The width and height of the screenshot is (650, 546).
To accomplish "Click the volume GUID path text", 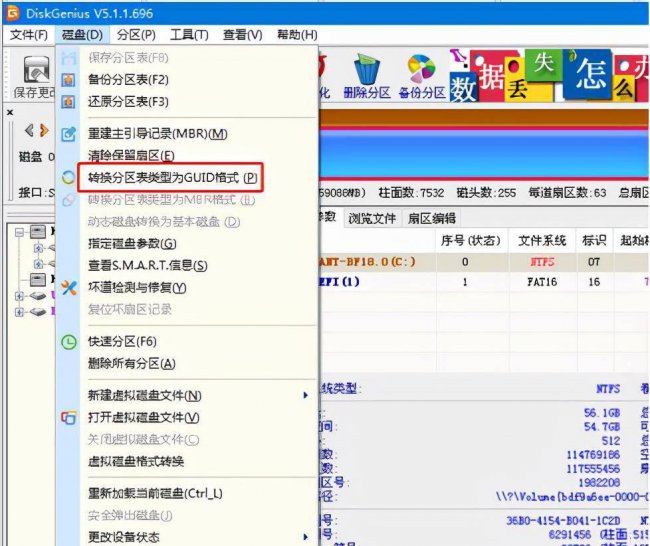I will point(572,496).
